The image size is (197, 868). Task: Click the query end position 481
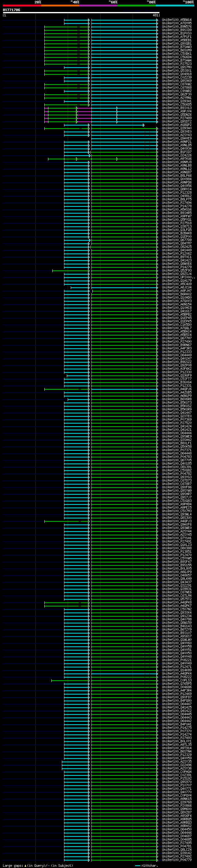point(155,15)
